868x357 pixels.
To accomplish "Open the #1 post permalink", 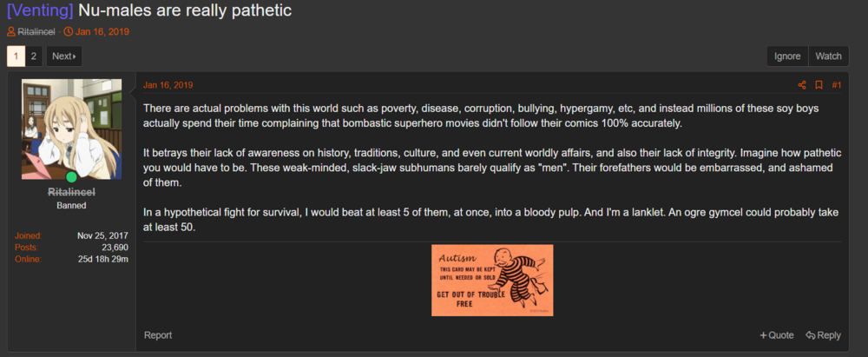I will 837,85.
